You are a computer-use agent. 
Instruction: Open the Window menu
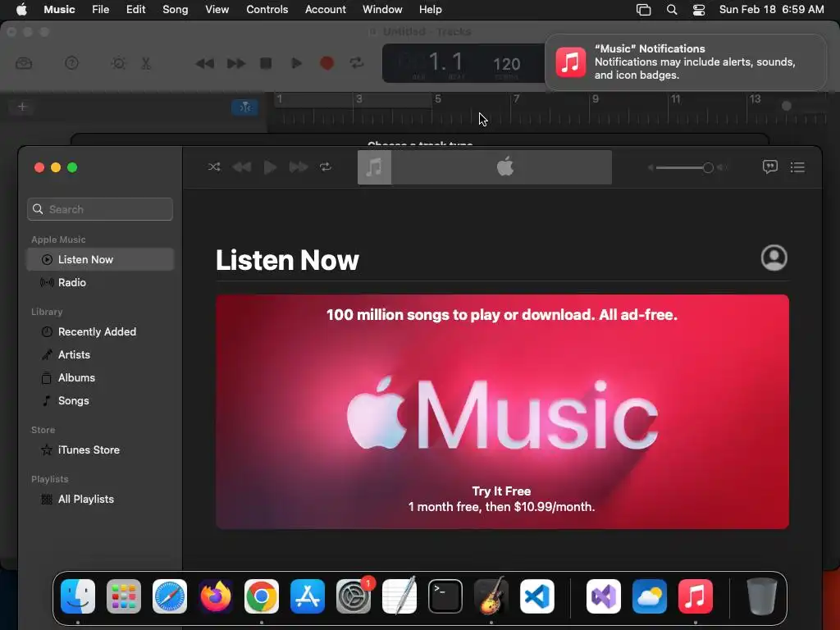[x=382, y=9]
